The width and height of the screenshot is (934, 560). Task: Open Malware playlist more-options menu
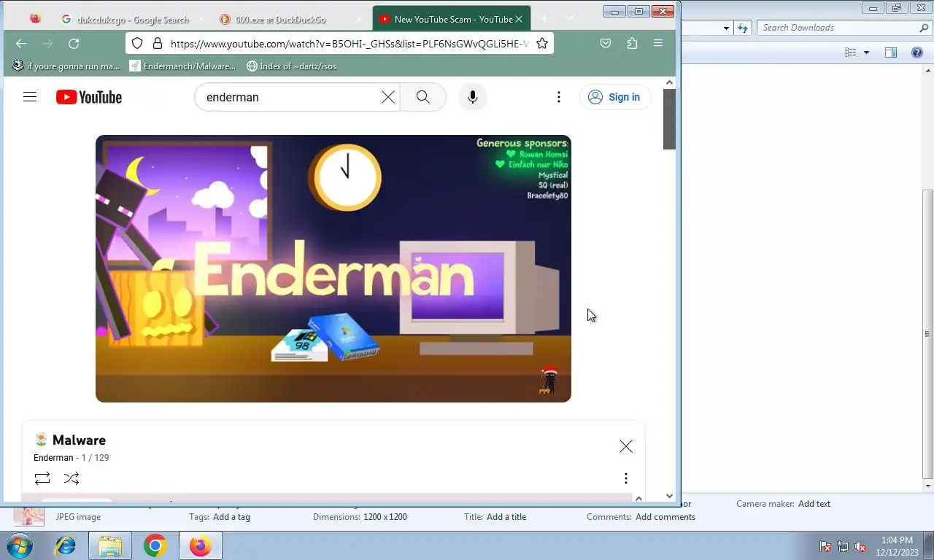(626, 478)
